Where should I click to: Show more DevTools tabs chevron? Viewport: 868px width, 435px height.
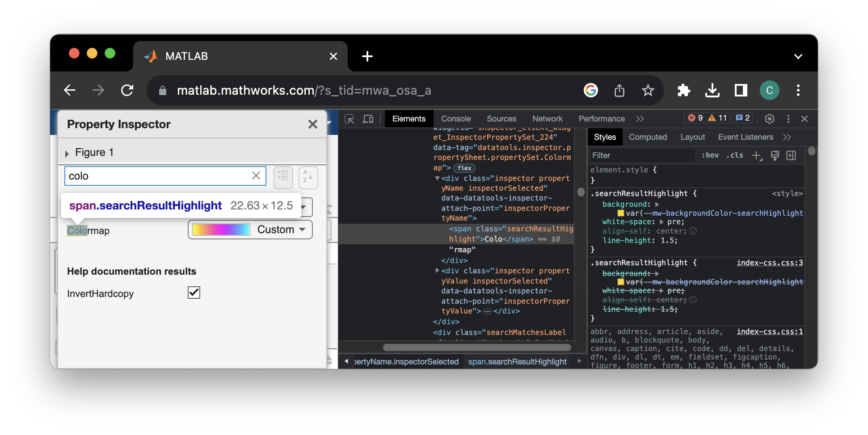(x=640, y=119)
